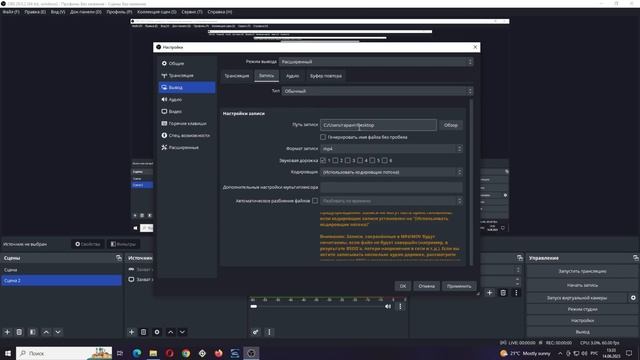Open Спец. возможности (Accessibility) settings section
The width and height of the screenshot is (640, 360).
click(x=187, y=136)
